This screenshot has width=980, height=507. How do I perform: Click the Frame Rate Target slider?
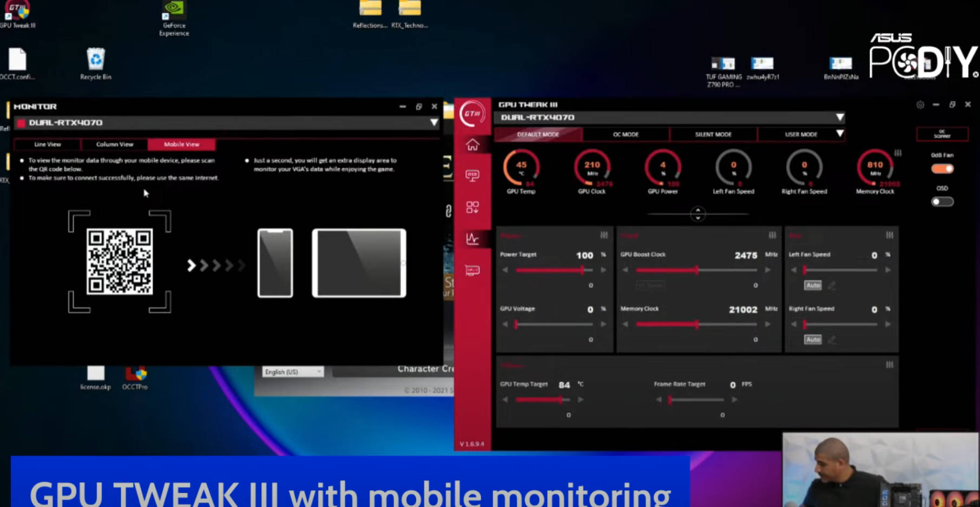pos(696,399)
